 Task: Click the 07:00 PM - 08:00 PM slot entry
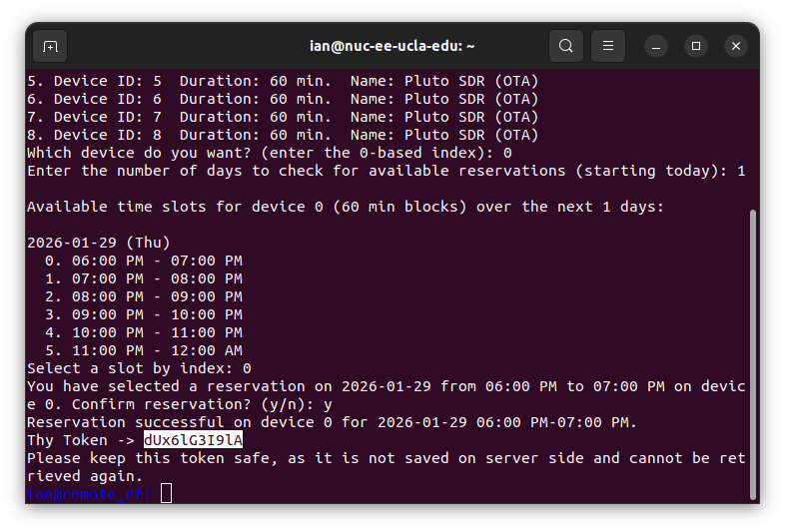143,278
